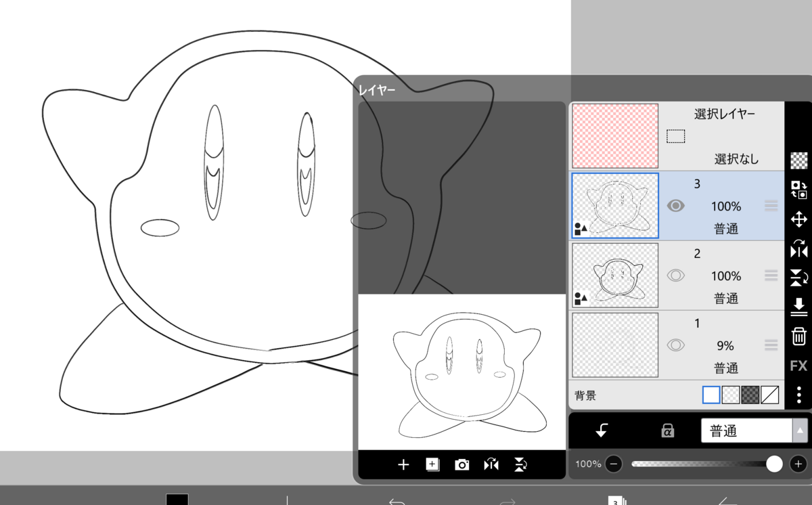812x505 pixels.
Task: Add a new layer with the plus icon
Action: (x=403, y=464)
